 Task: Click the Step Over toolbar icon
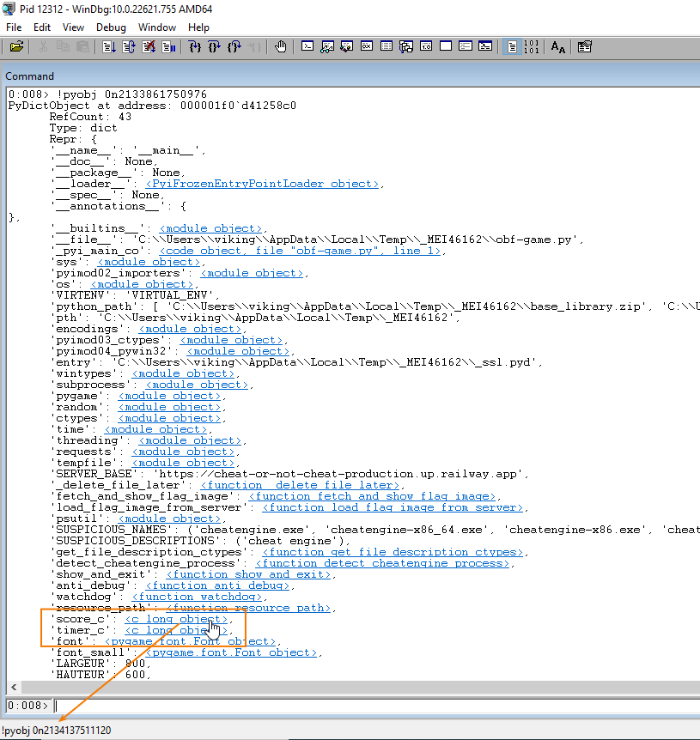215,47
